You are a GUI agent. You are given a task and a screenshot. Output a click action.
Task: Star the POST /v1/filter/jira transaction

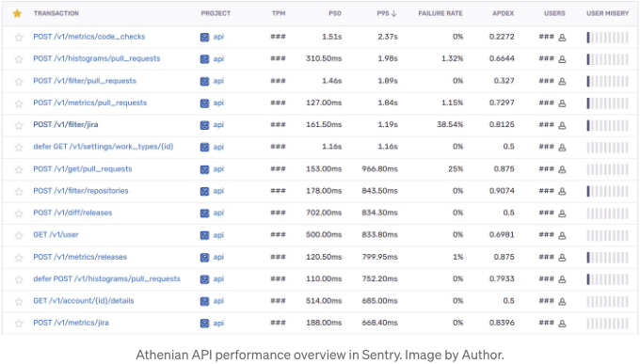(x=19, y=125)
